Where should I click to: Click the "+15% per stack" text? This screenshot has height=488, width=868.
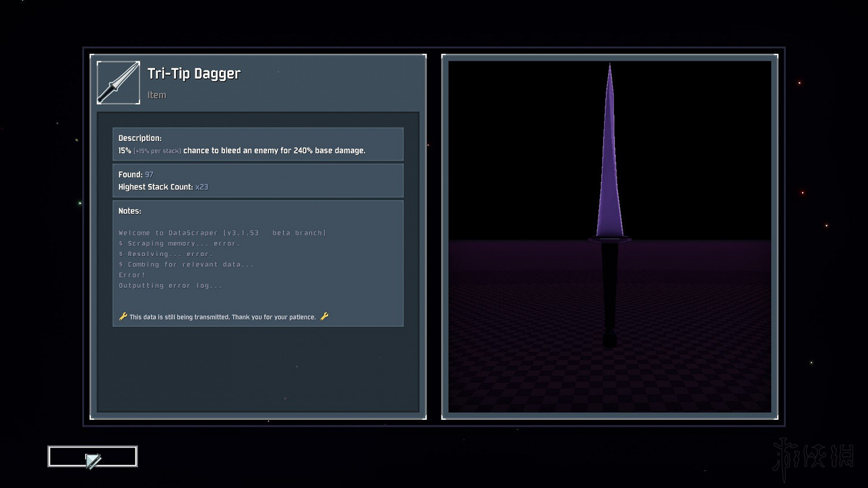pyautogui.click(x=157, y=151)
